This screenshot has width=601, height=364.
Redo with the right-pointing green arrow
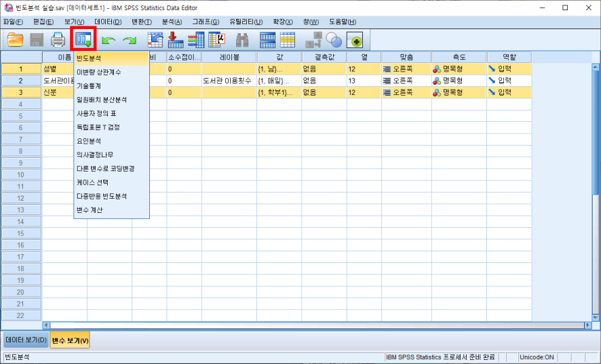130,40
